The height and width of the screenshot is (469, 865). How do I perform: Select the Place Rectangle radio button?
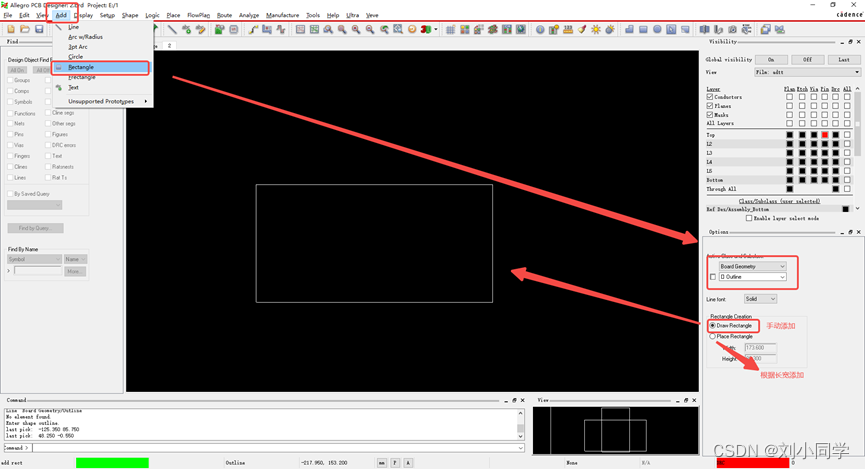coord(713,336)
